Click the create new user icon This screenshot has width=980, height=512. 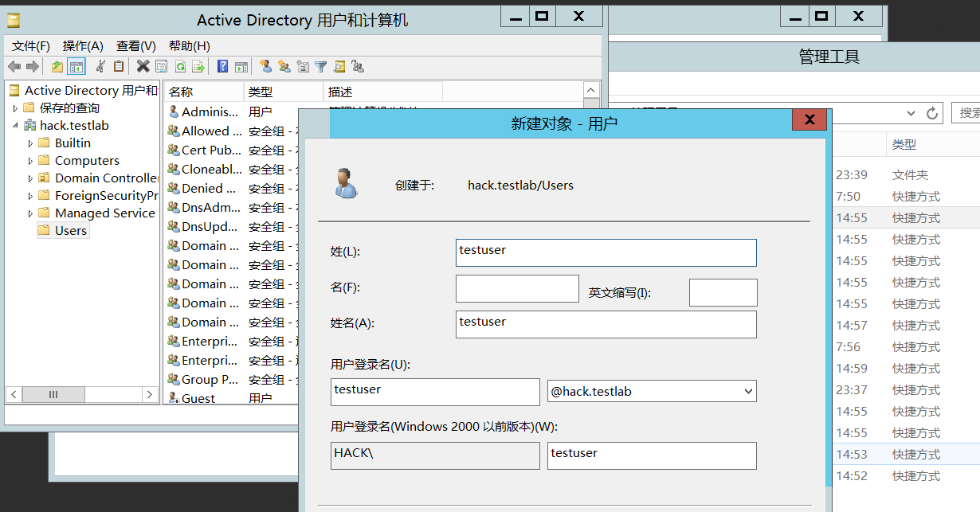[x=265, y=67]
